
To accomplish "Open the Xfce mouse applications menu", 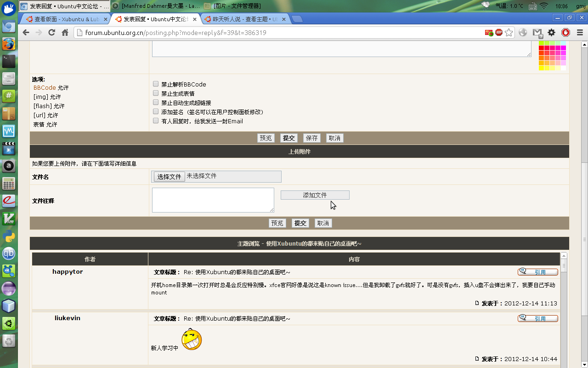I will [9, 9].
